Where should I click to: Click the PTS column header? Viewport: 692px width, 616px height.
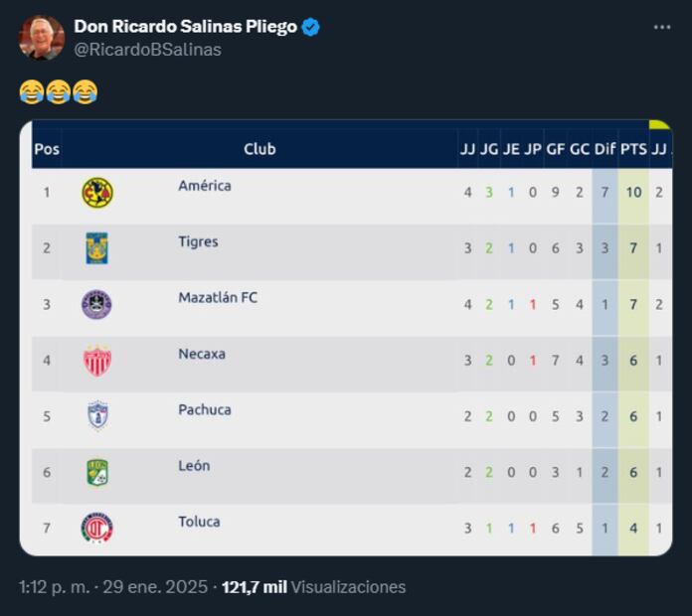tap(633, 149)
